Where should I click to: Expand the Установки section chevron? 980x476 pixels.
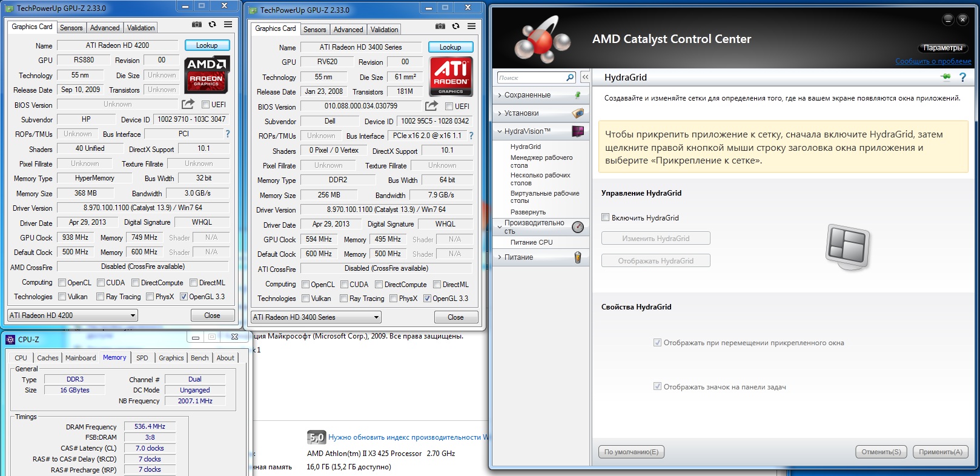click(x=500, y=113)
